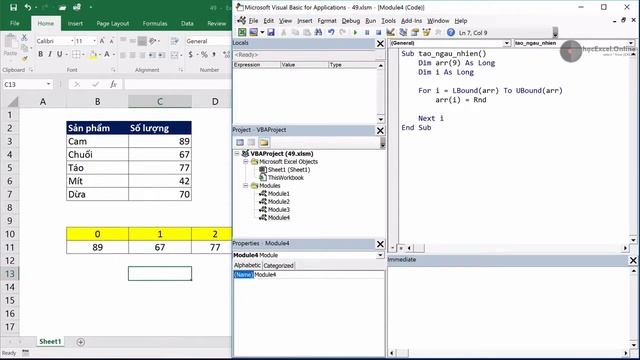Screen dimensions: 640x360
Task: Click Percent Style icon in ribbon
Action: 204,55
